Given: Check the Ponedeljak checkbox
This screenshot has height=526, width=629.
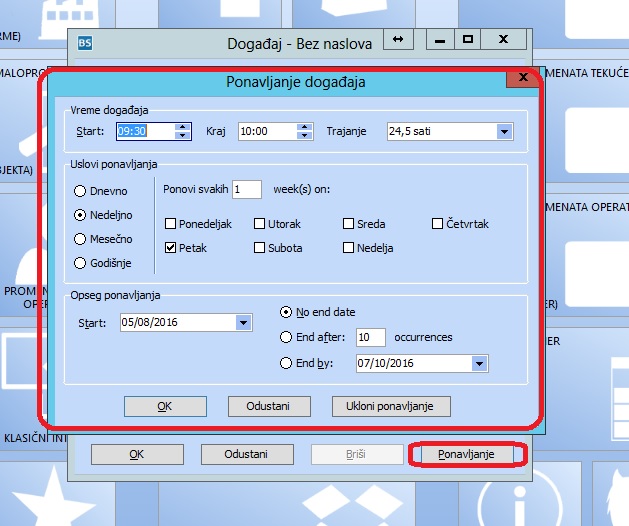Looking at the screenshot, I should [x=171, y=224].
